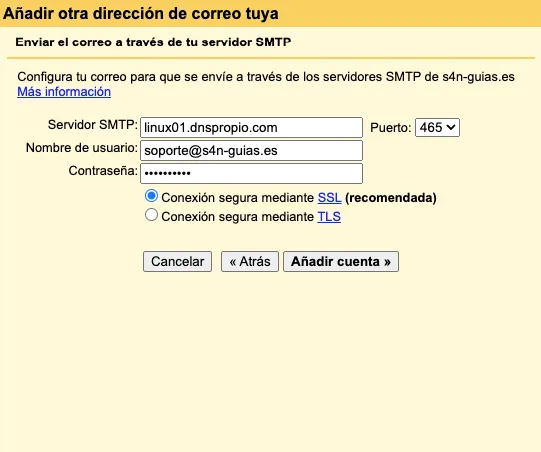Image resolution: width=541 pixels, height=452 pixels.
Task: Click the Añadir otra dirección de correo tuya title
Action: click(141, 14)
